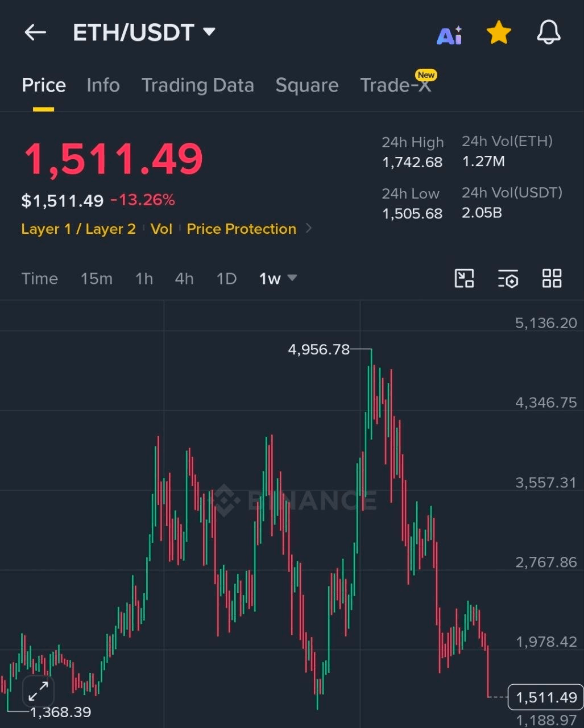The image size is (584, 728).
Task: Open chart drawing tools icon
Action: [x=465, y=279]
